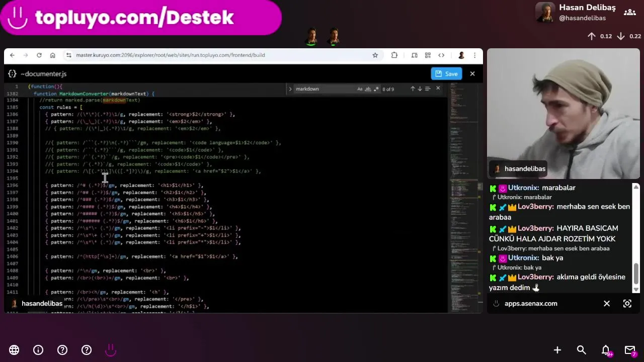
Task: Click the upload rate arrow icon
Action: 592,36
